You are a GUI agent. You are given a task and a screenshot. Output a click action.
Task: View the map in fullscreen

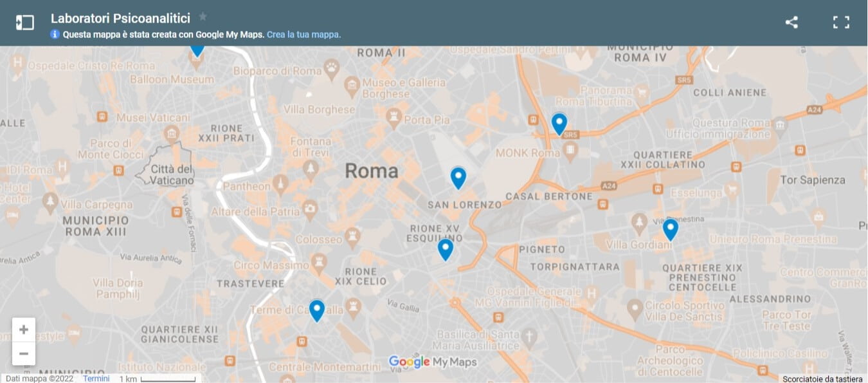(x=841, y=22)
